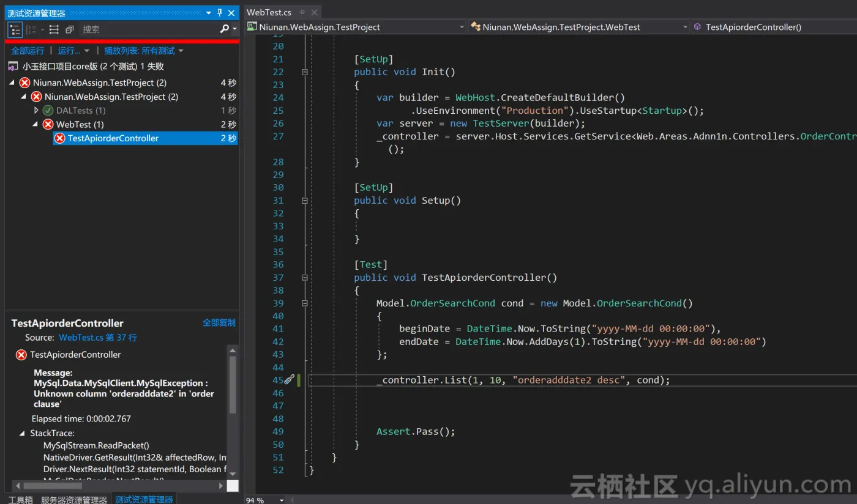Click 全部运行 to run all tests
Image resolution: width=857 pixels, height=504 pixels.
point(27,50)
